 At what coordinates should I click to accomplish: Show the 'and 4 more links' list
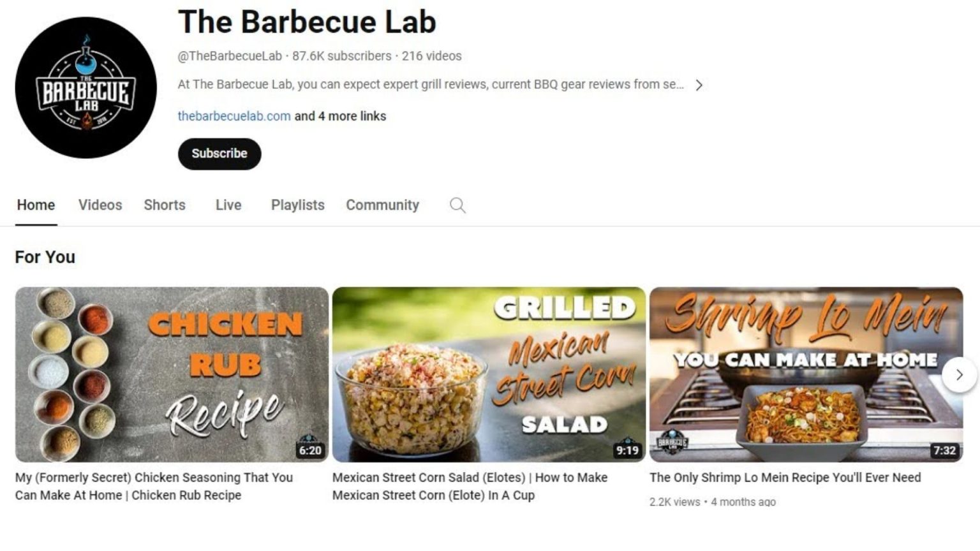340,116
